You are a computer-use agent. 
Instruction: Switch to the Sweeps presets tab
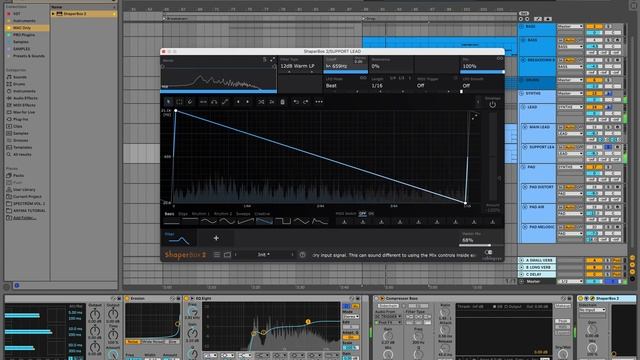(243, 214)
